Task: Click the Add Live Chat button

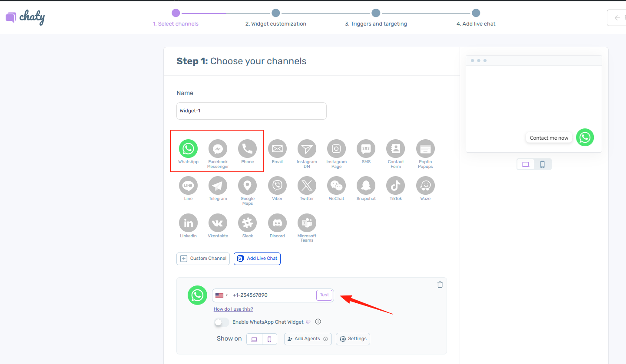Action: 257,259
